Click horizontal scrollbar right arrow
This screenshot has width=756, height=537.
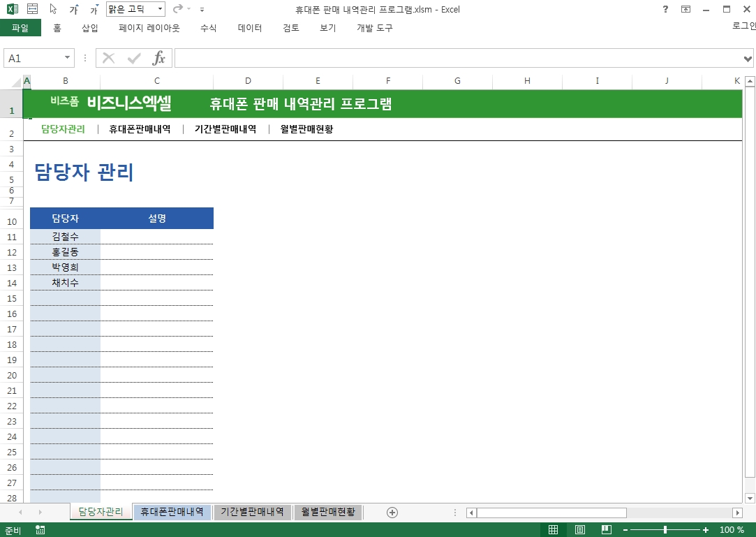tap(737, 513)
